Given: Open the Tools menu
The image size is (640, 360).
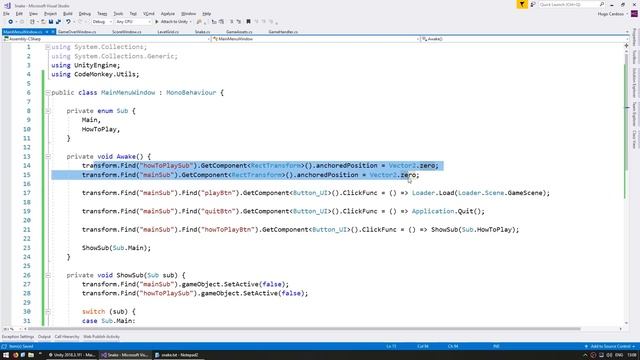Looking at the screenshot, I should tap(118, 14).
